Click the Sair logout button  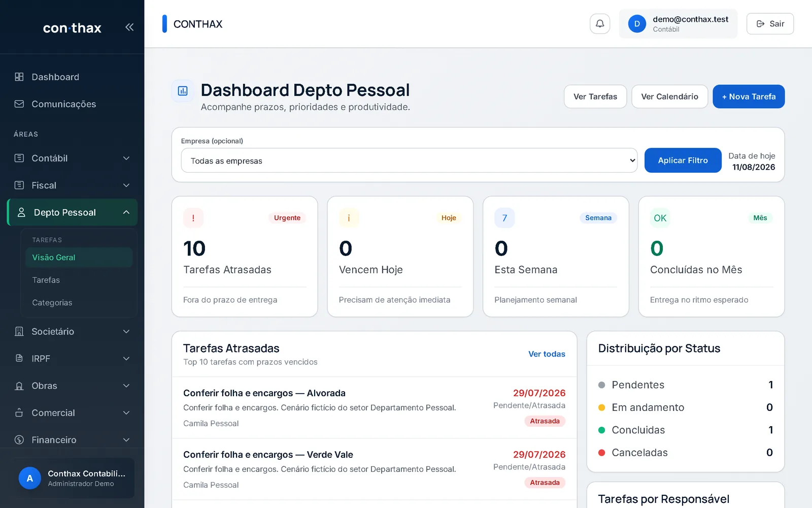click(x=770, y=24)
